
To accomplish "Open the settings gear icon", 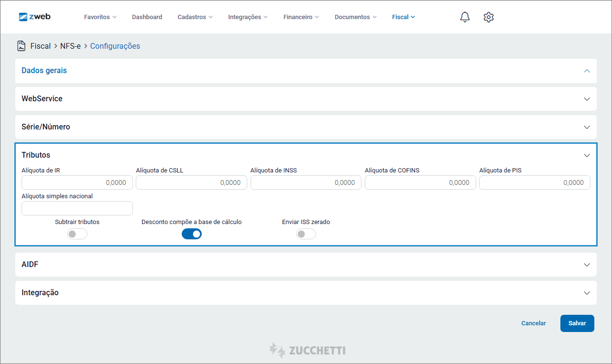I will coord(488,17).
